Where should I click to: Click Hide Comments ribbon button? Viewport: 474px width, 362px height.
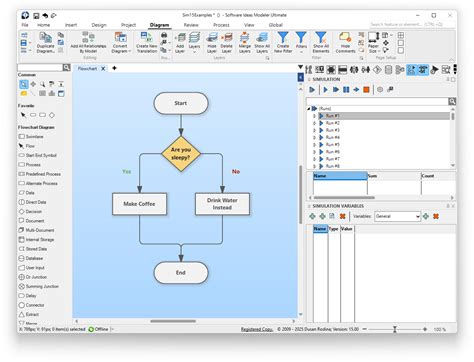tap(345, 42)
